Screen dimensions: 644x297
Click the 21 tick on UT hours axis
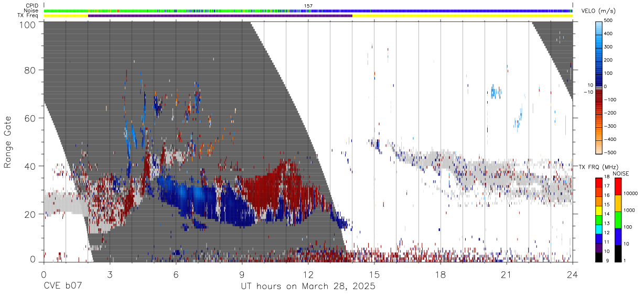pos(507,274)
